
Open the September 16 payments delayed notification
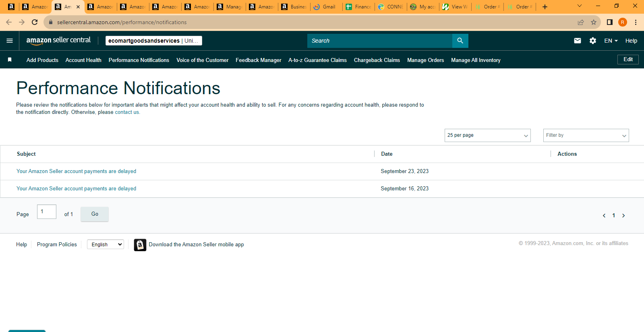click(76, 189)
